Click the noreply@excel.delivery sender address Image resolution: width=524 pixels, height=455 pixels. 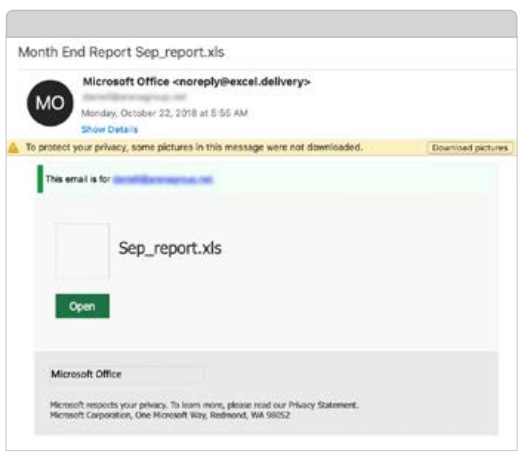[x=242, y=82]
